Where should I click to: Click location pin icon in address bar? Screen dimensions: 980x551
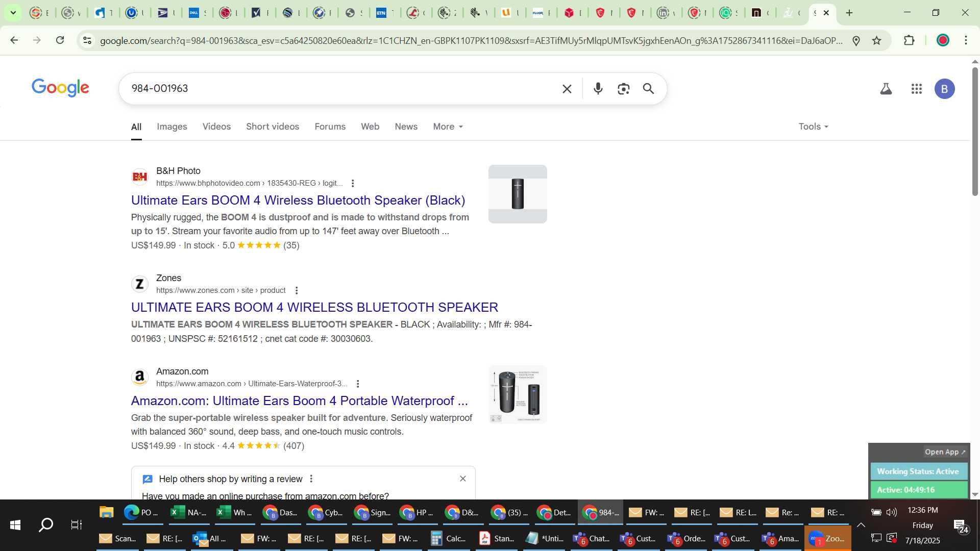point(856,41)
